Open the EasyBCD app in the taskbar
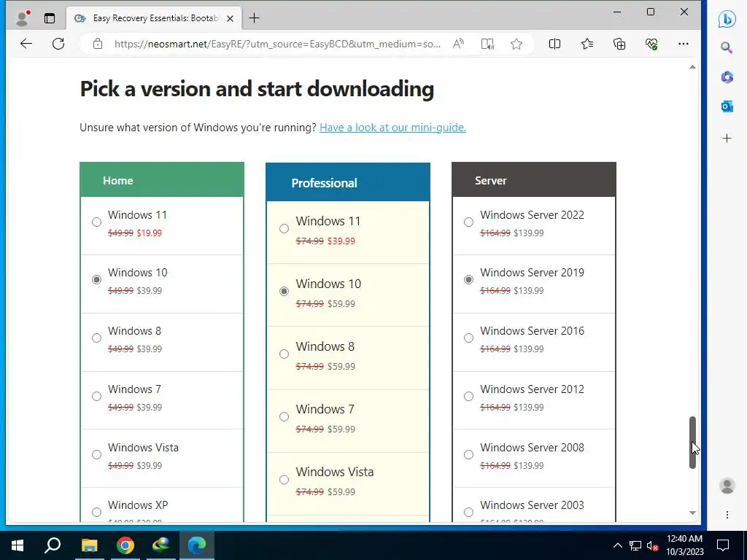The height and width of the screenshot is (560, 747). pyautogui.click(x=161, y=545)
